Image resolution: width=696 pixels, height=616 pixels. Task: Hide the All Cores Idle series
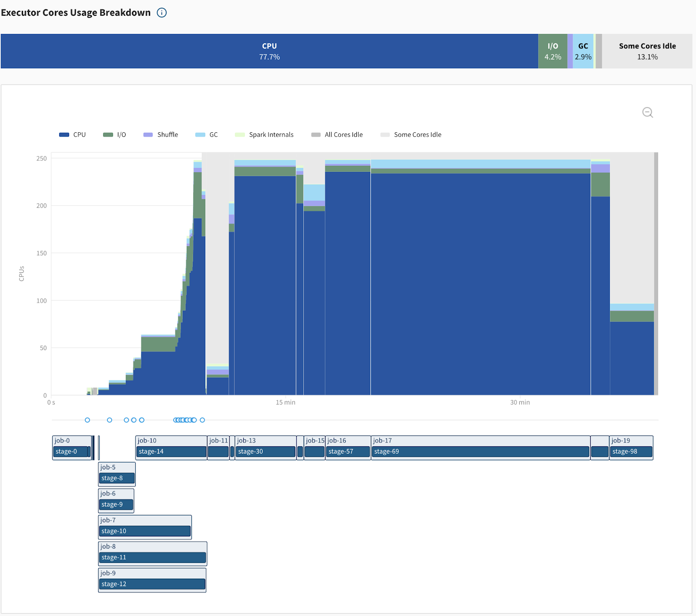coord(337,135)
